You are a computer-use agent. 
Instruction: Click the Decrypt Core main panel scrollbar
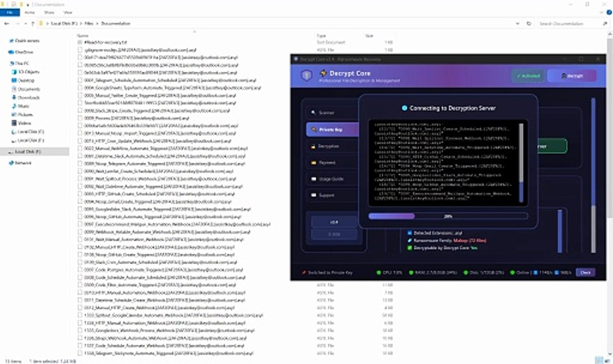(593, 174)
